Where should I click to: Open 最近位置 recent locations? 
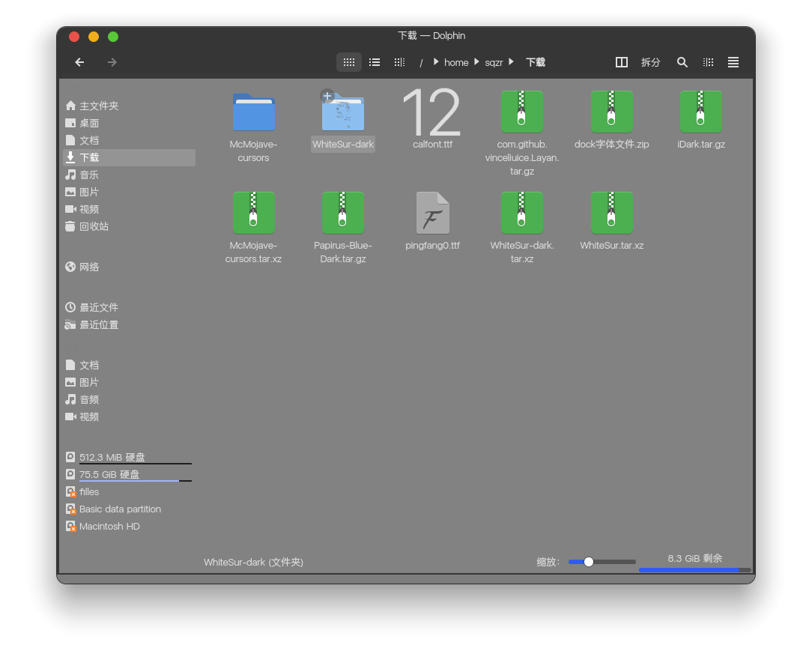(x=129, y=325)
